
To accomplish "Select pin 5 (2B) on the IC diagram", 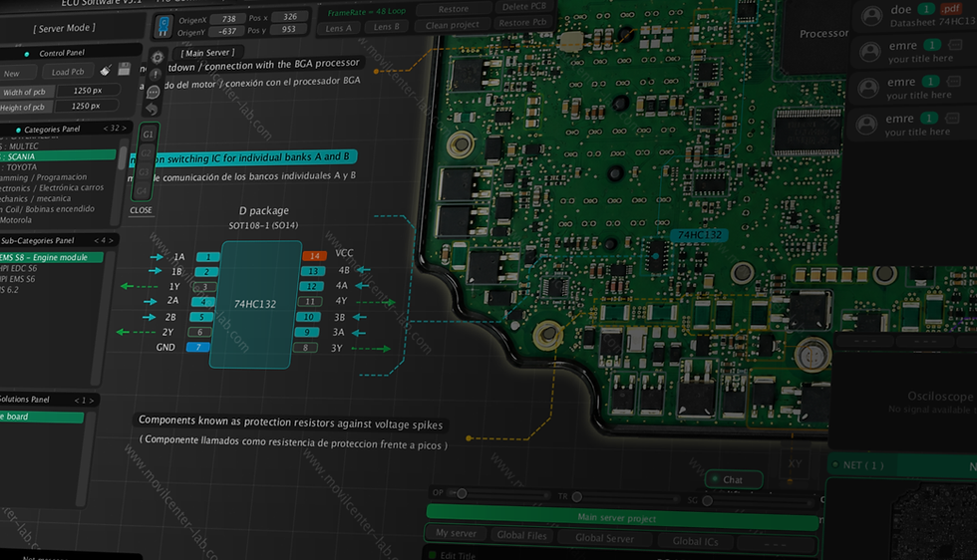I will 201,317.
